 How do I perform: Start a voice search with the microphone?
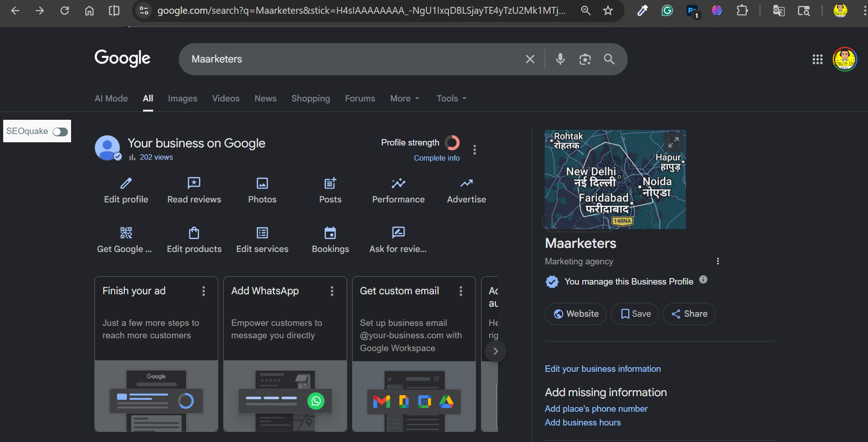pyautogui.click(x=560, y=59)
